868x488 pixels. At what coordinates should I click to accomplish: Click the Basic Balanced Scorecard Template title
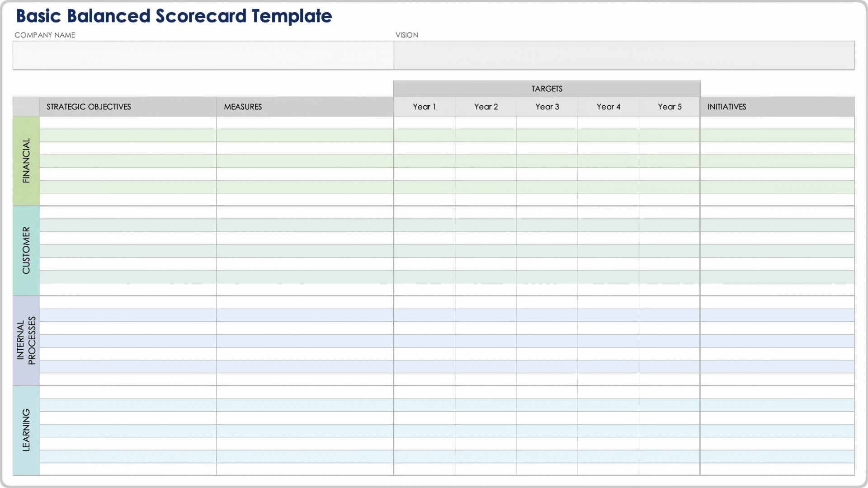pos(174,16)
